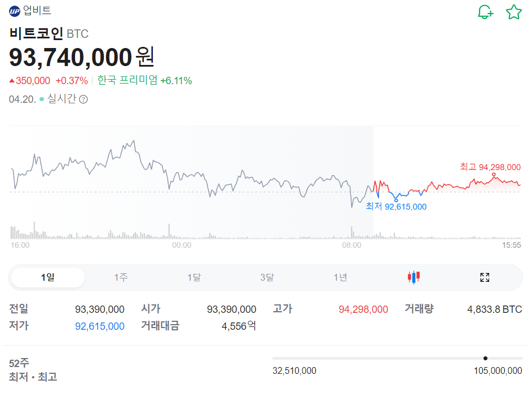Click the 고가 value 94,298,000 in table
The image size is (532, 397).
(363, 309)
